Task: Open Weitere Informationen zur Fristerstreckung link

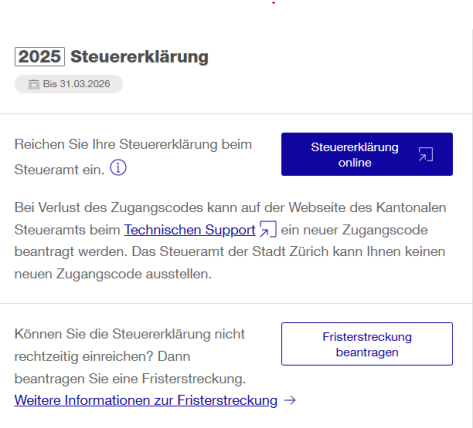Action: [146, 400]
